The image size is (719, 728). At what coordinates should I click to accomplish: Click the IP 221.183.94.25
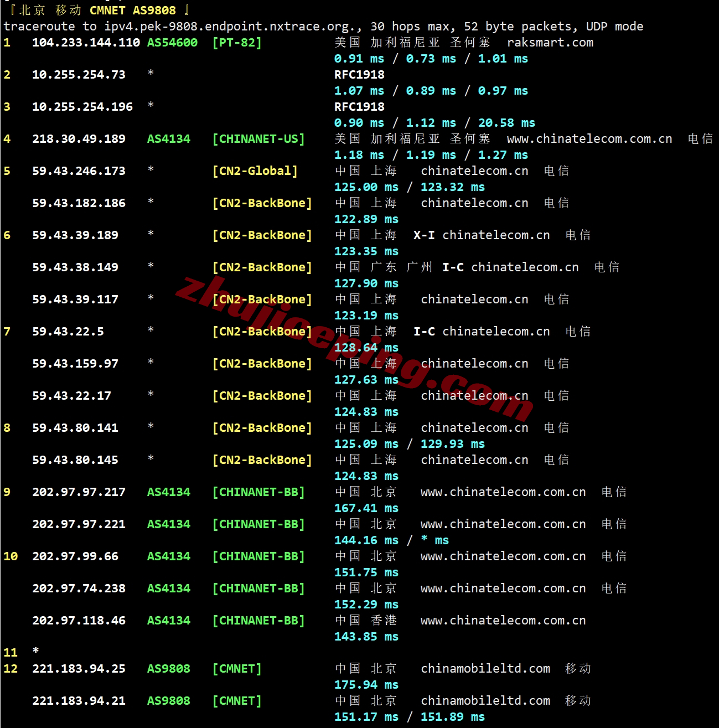(x=79, y=669)
